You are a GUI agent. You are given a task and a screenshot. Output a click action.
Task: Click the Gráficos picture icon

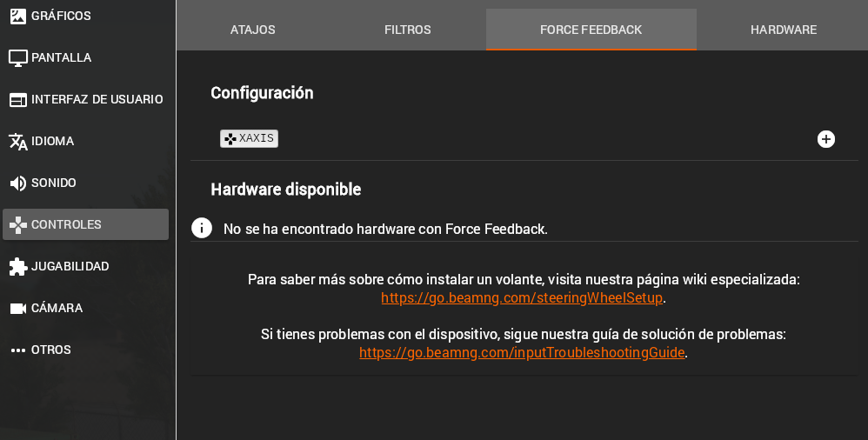(17, 16)
